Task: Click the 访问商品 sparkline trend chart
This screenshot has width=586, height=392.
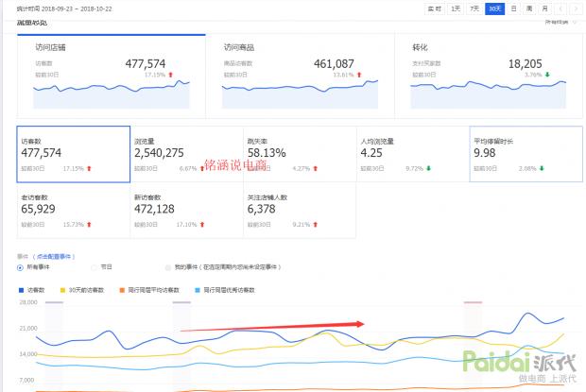Action: coord(301,94)
